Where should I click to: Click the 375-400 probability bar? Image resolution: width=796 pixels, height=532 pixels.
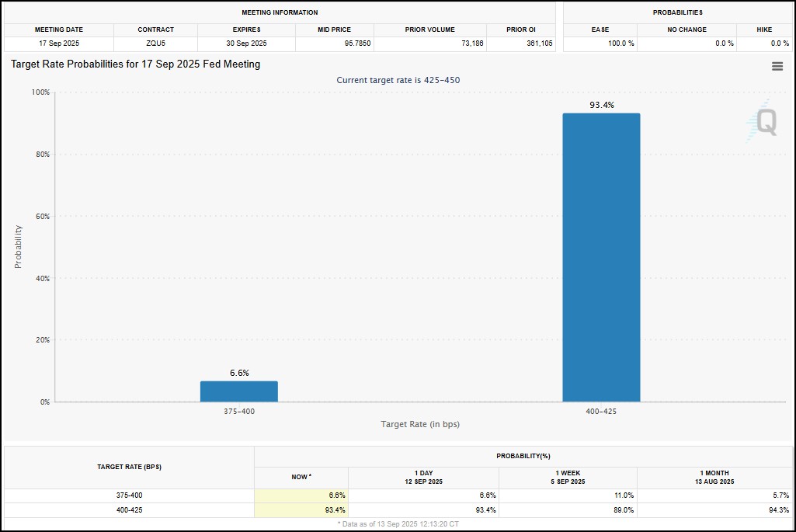238,391
